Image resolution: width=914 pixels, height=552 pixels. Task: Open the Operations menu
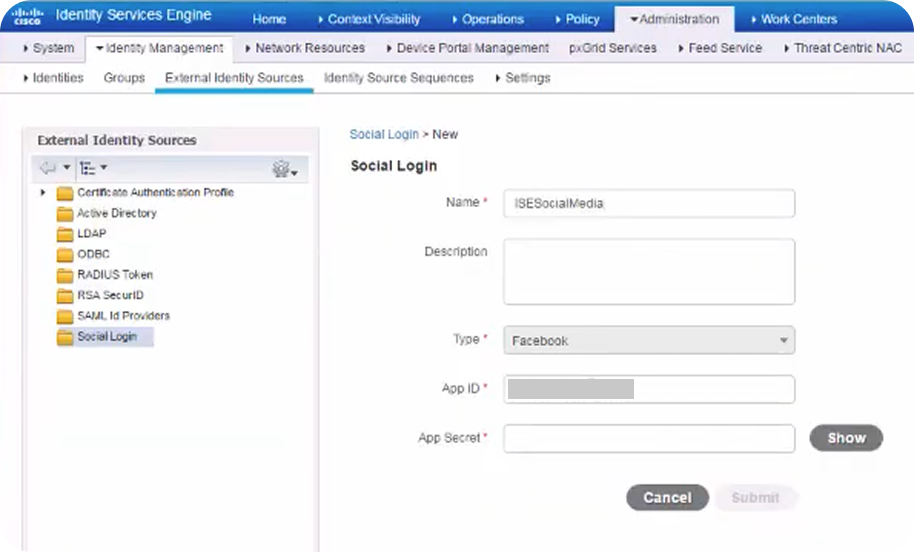pyautogui.click(x=488, y=19)
